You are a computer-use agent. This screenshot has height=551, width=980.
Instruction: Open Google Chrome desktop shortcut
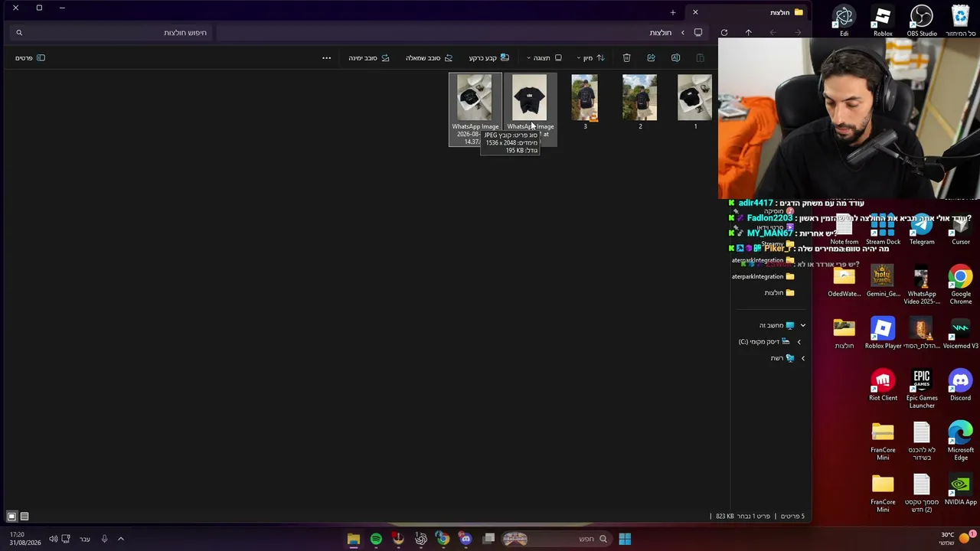click(960, 285)
